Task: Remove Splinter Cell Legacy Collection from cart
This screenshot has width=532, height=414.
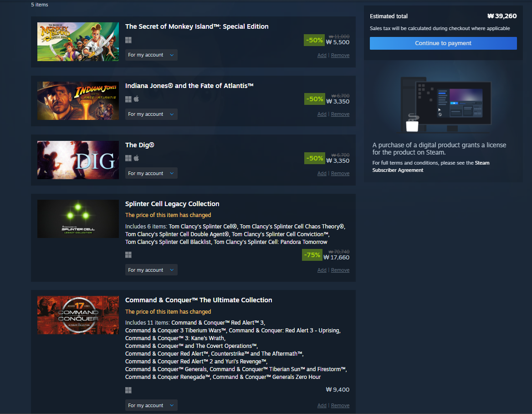Action: point(340,270)
